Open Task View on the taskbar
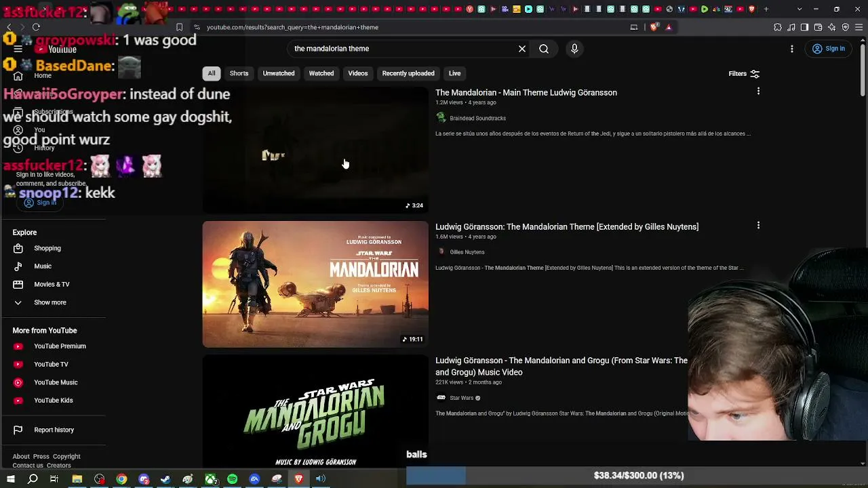This screenshot has width=868, height=488. [x=54, y=479]
